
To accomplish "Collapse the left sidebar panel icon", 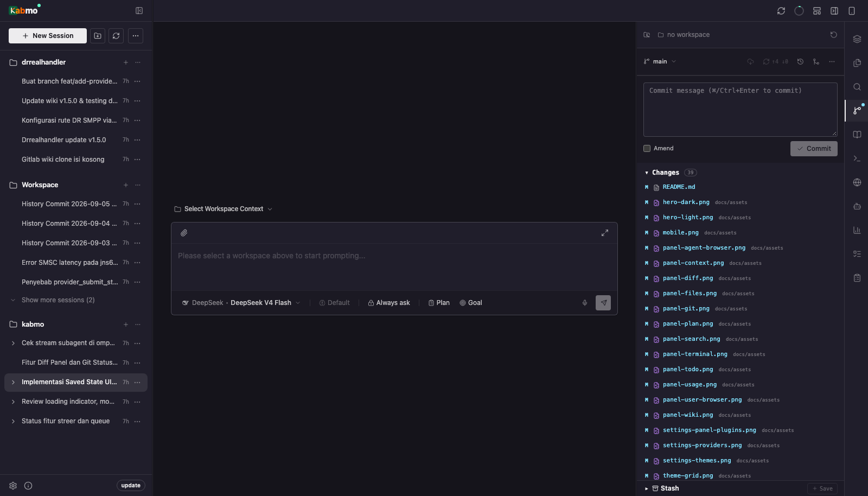I will (139, 11).
